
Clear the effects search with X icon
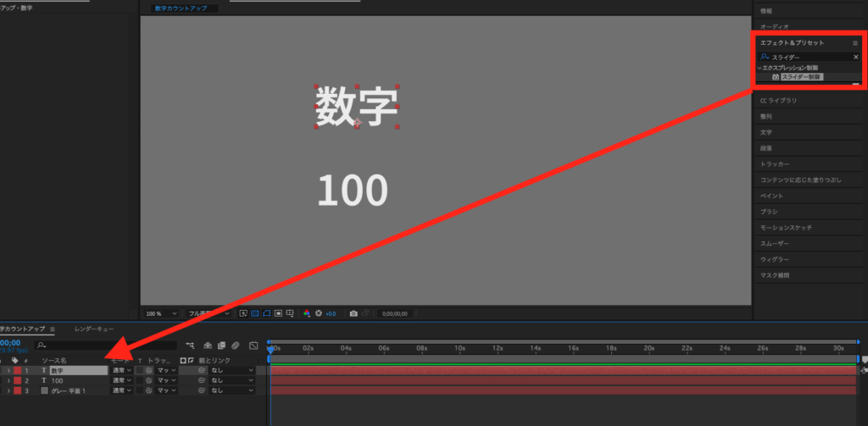[855, 57]
